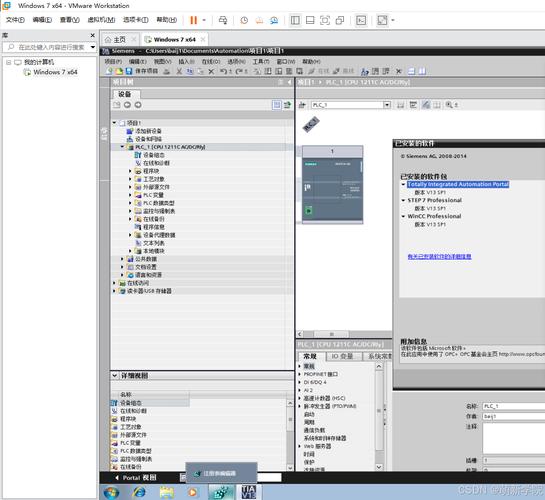Viewport: 545px width, 500px height.
Task: Click the VMware send Ctrl+Alt+Del icon
Action: pyautogui.click(x=223, y=20)
